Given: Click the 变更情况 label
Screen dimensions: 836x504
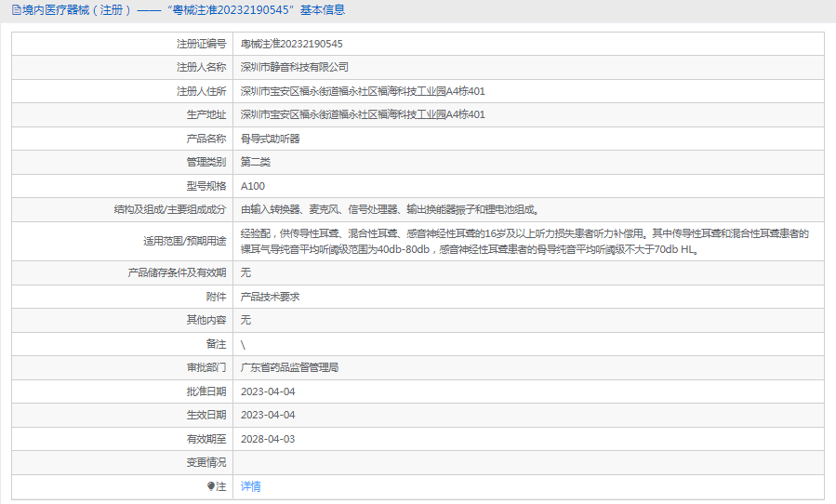Looking at the screenshot, I should click(206, 462).
